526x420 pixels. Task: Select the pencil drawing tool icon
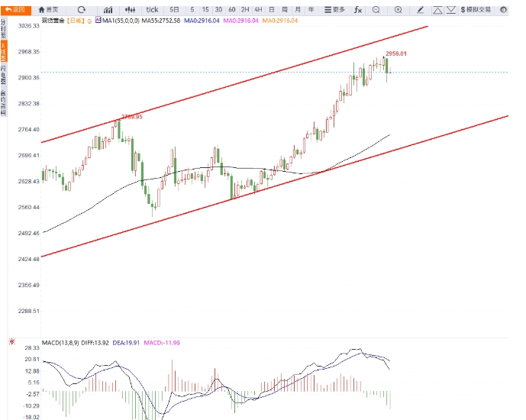(421, 10)
